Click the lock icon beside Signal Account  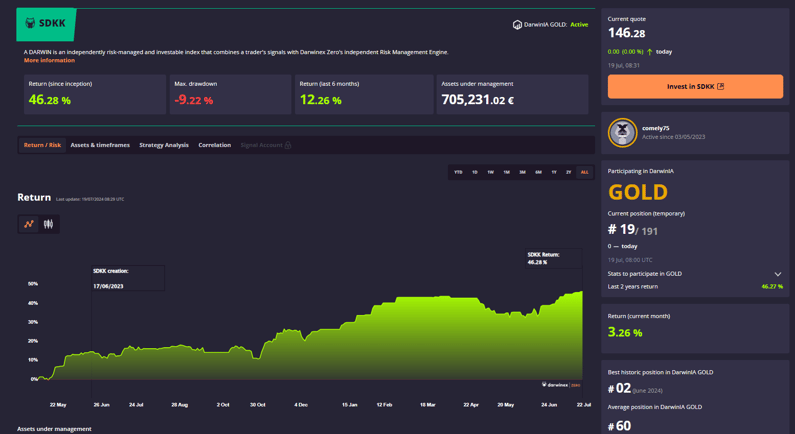pyautogui.click(x=288, y=146)
